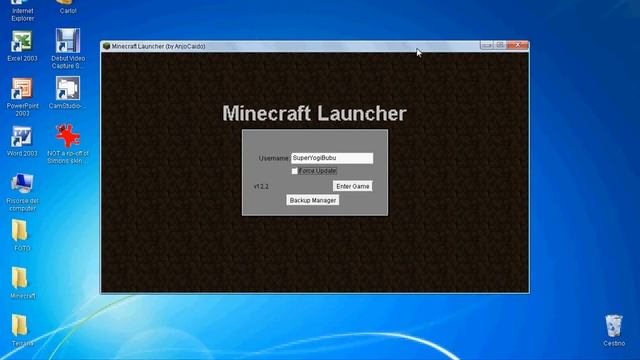Maximize the Minecraft Launcher window
This screenshot has height=360, width=640.
pyautogui.click(x=500, y=45)
